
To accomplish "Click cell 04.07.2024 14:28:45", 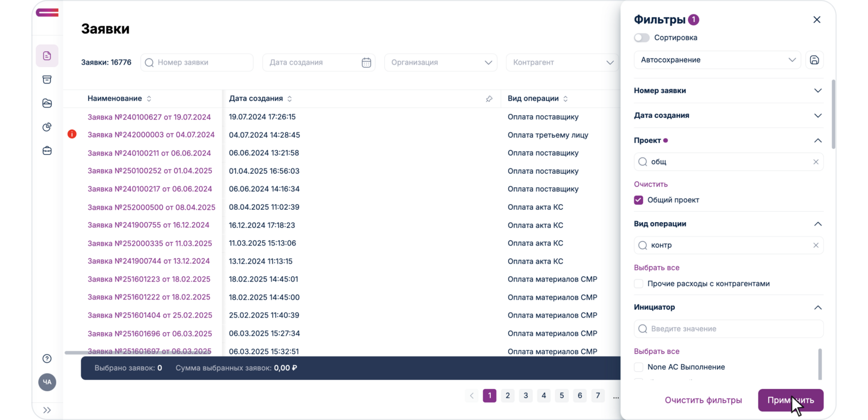I will point(265,135).
